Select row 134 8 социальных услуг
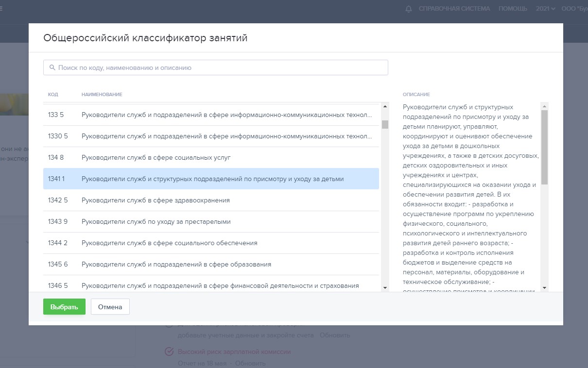Screen dimensions: 588x368 click(x=211, y=158)
